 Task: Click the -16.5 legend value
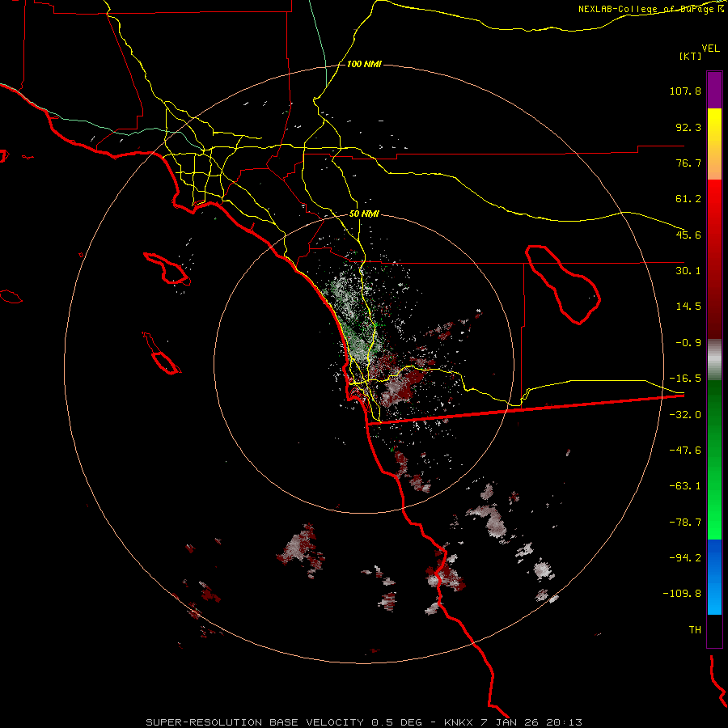point(685,379)
